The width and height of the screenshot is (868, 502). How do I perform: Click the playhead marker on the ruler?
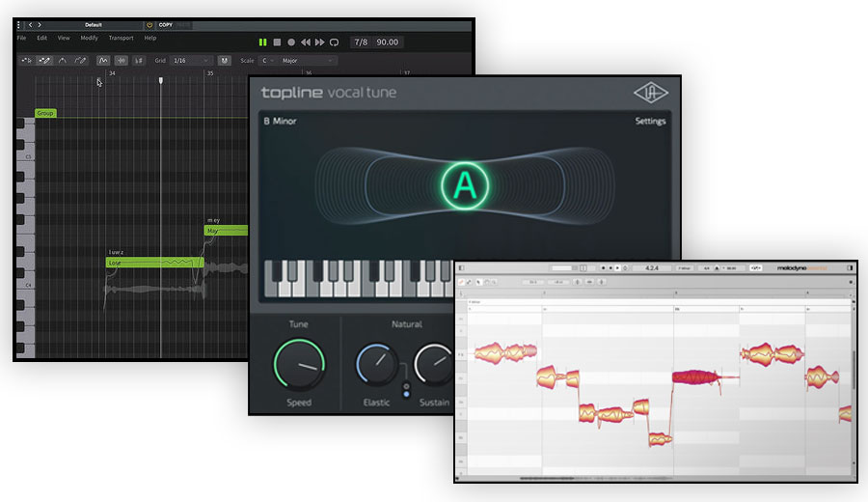click(x=160, y=81)
